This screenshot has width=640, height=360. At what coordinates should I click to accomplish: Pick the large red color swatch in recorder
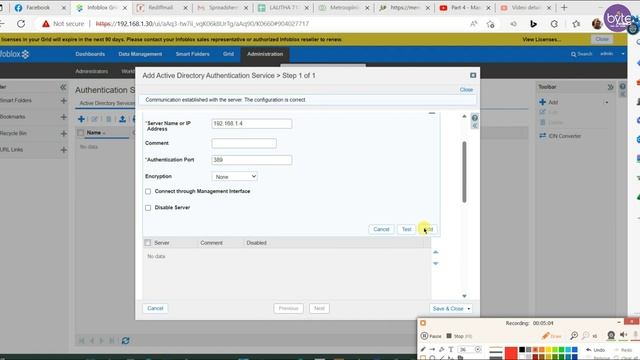pos(511,353)
